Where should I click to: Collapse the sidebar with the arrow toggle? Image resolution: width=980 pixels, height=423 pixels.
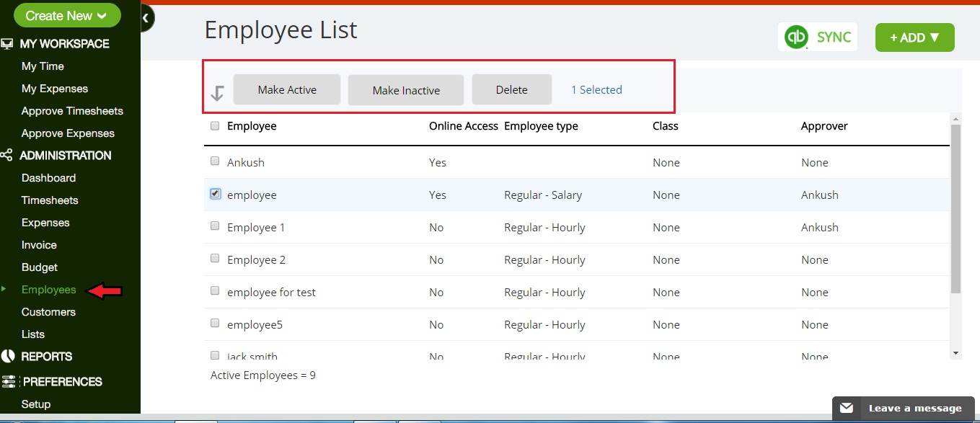pos(146,19)
